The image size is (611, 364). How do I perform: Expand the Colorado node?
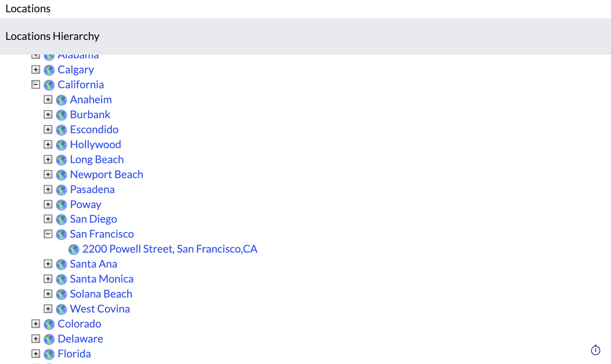point(36,324)
